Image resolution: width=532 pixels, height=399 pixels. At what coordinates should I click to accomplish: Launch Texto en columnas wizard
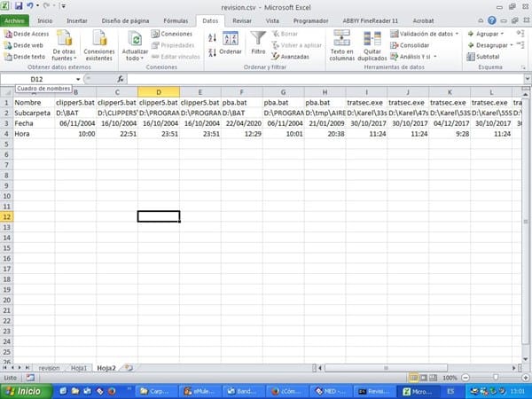tap(341, 45)
